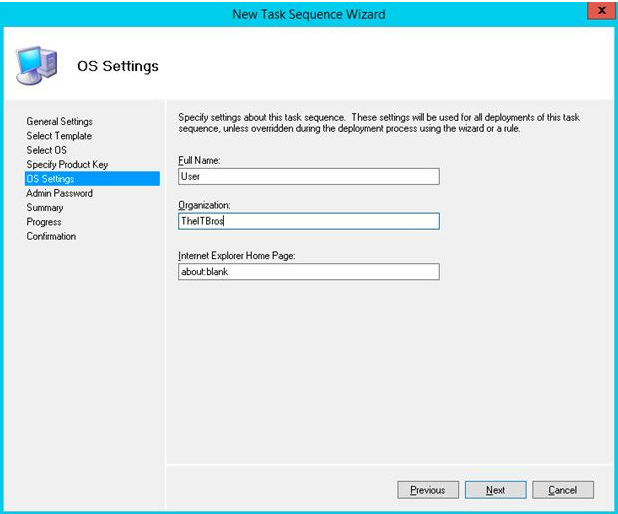The width and height of the screenshot is (618, 514).
Task: Click the Next button
Action: click(495, 490)
